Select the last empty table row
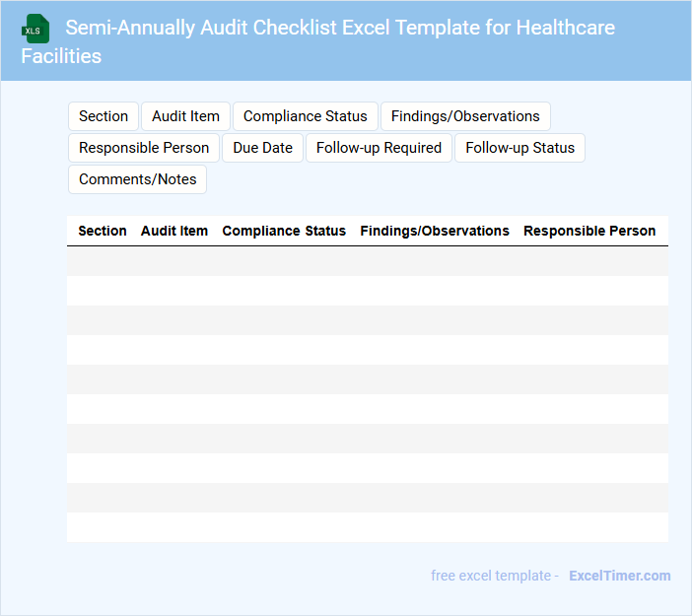 point(368,527)
